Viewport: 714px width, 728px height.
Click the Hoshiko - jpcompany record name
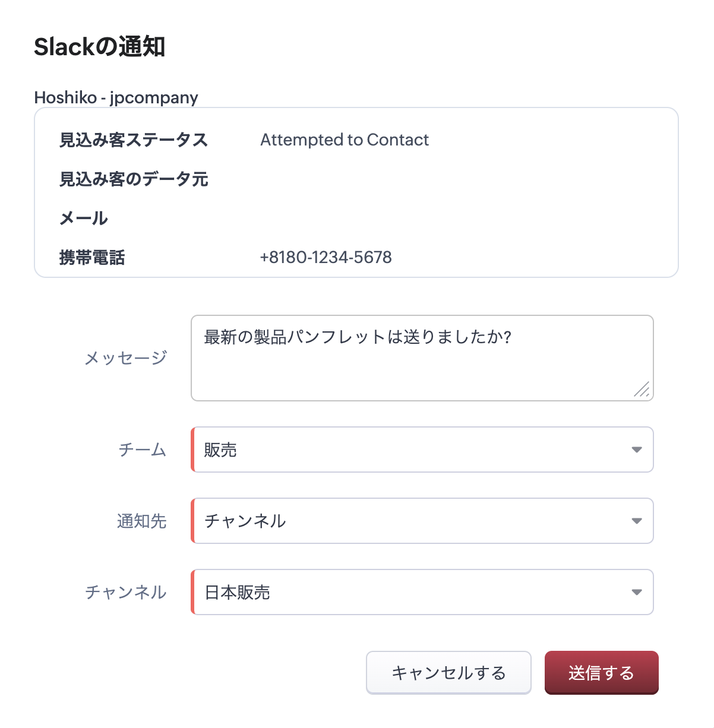coord(116,97)
